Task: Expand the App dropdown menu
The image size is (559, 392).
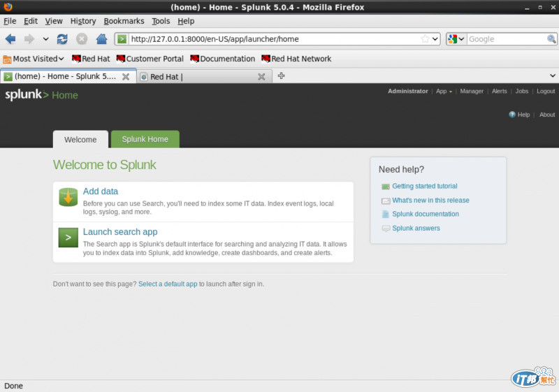Action: (x=444, y=92)
